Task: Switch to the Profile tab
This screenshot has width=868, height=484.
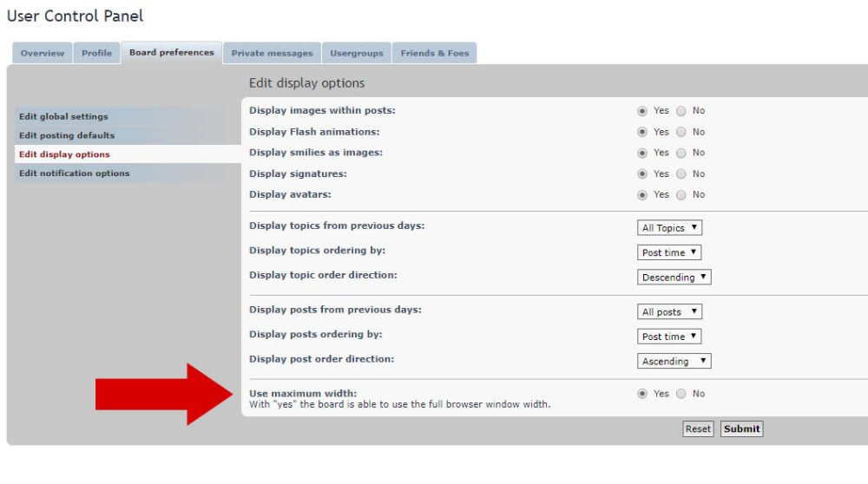Action: click(97, 53)
